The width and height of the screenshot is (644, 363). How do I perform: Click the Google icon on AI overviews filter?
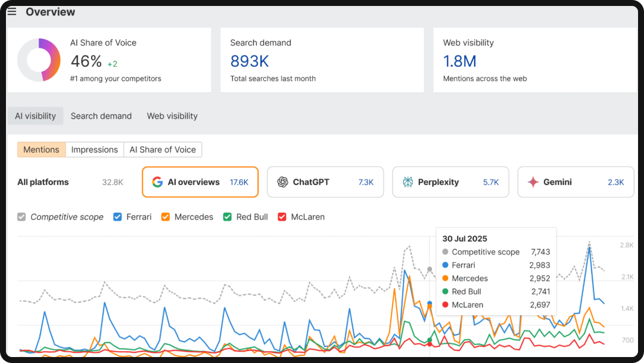coord(156,182)
